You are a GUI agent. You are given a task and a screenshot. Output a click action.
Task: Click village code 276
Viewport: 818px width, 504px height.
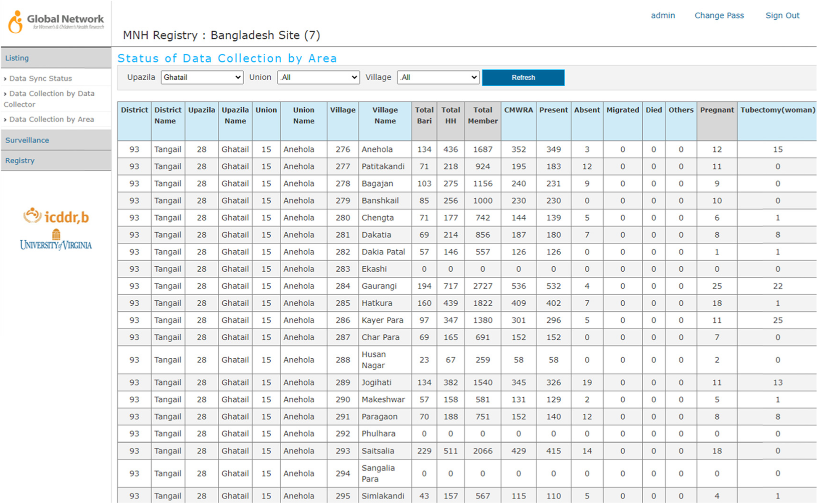tap(343, 150)
